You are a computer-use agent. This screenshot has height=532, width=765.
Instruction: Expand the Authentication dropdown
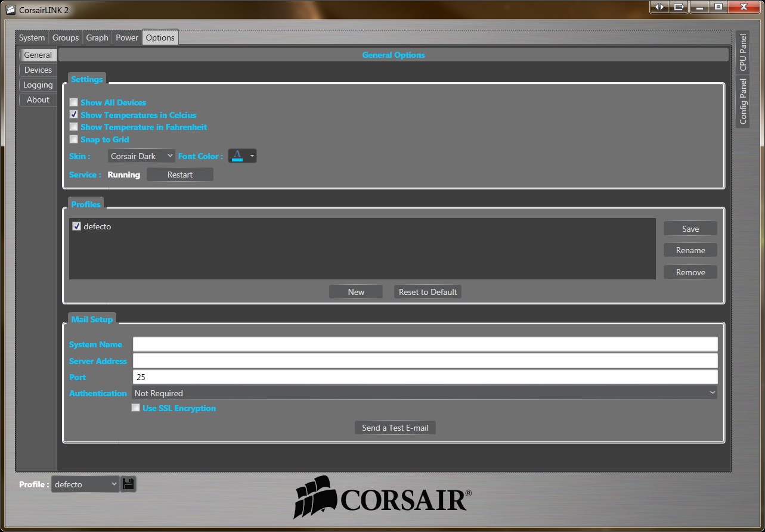(424, 393)
